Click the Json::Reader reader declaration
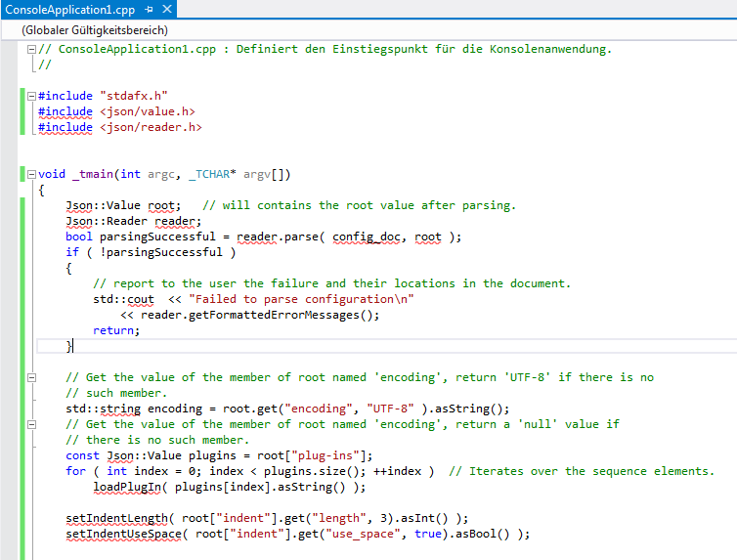 [x=134, y=221]
